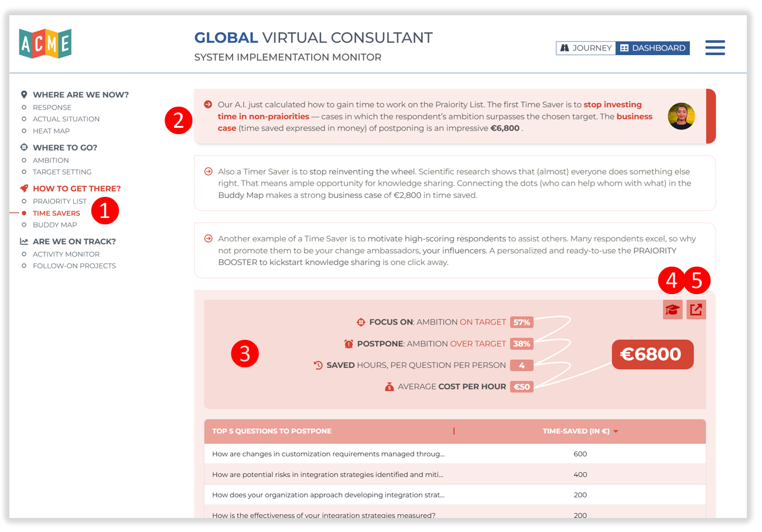Select row about potential risks in integration

coord(455,475)
